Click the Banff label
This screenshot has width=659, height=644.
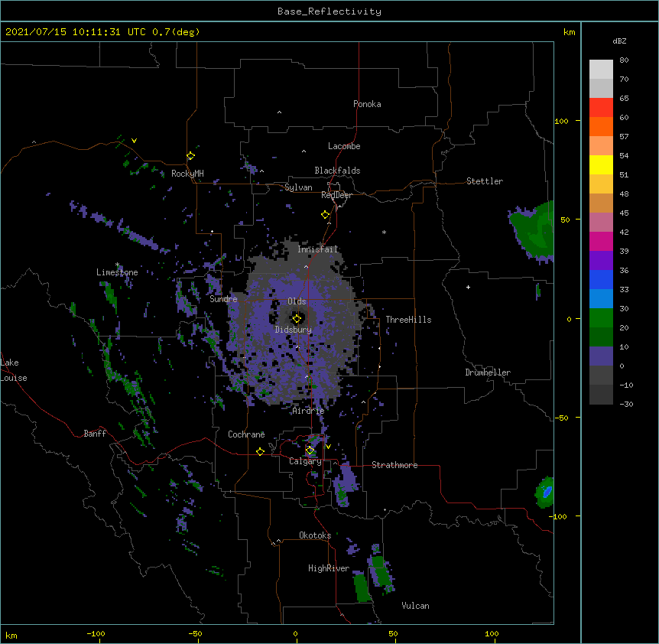(x=95, y=434)
